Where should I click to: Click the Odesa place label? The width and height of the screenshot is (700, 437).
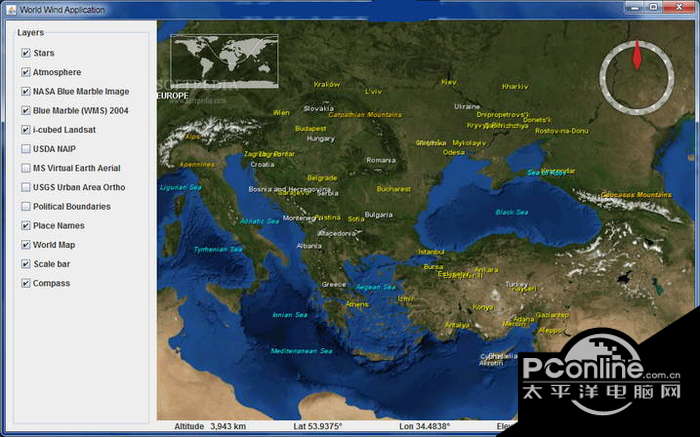(454, 152)
